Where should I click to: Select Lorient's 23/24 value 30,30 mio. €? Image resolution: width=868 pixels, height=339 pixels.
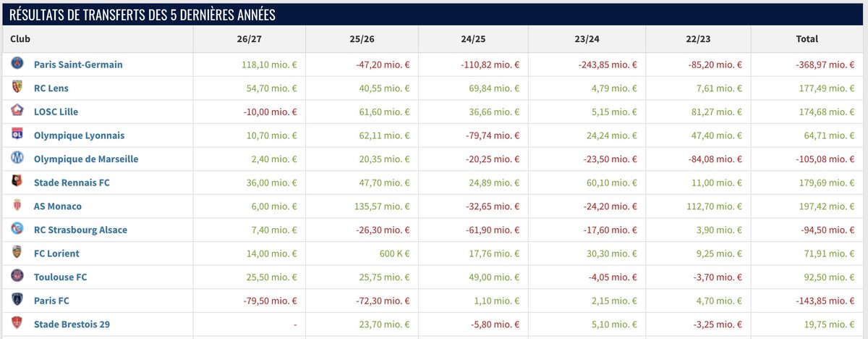[611, 254]
